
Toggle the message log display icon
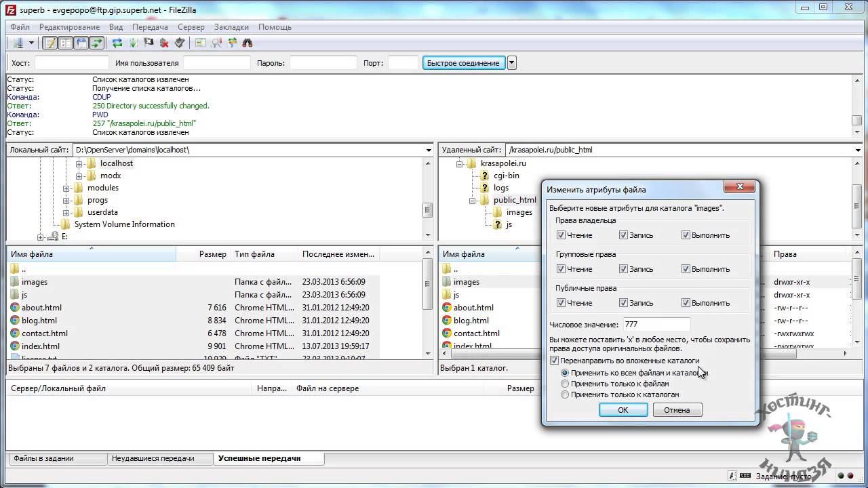point(50,43)
